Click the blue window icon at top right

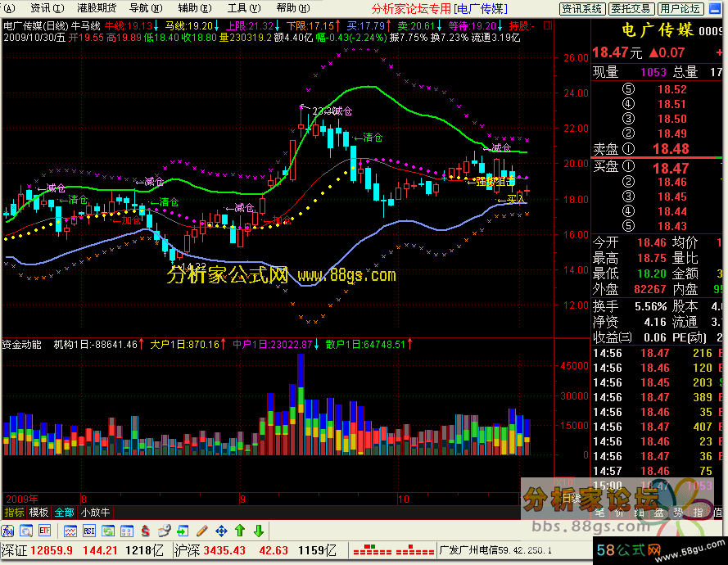pos(716,8)
